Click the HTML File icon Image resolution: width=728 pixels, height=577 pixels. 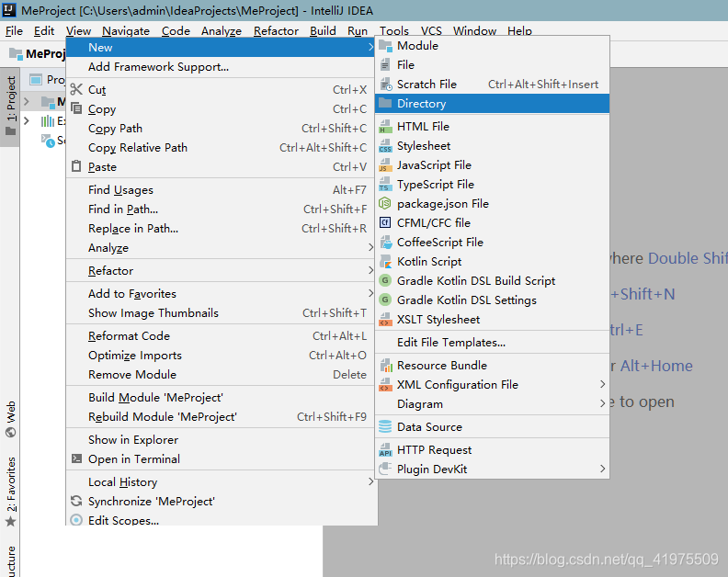(385, 127)
